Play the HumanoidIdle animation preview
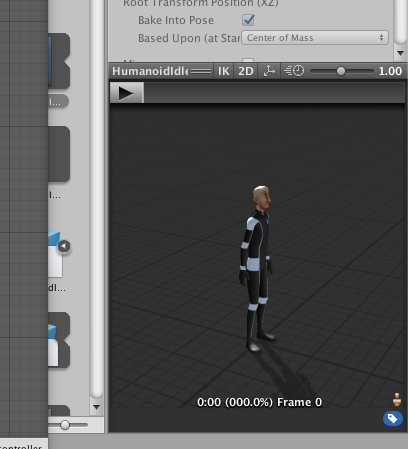408x449 pixels. (127, 93)
